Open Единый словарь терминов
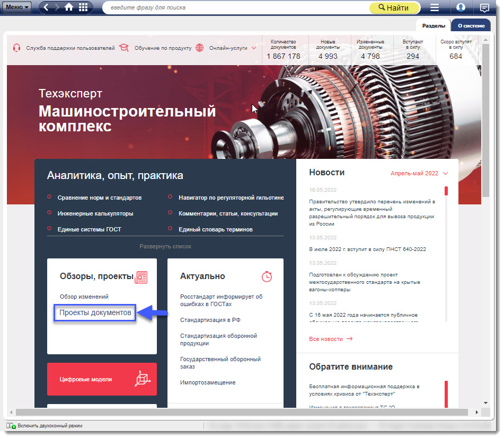The width and height of the screenshot is (504, 439). (x=216, y=229)
